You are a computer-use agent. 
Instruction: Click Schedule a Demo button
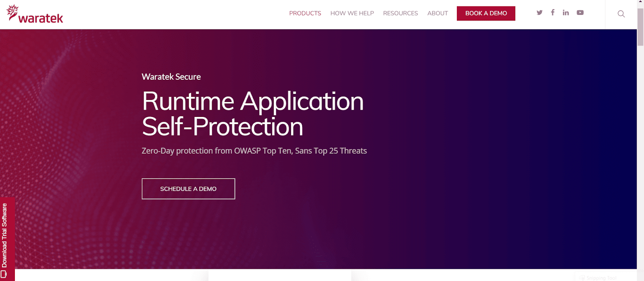[188, 189]
